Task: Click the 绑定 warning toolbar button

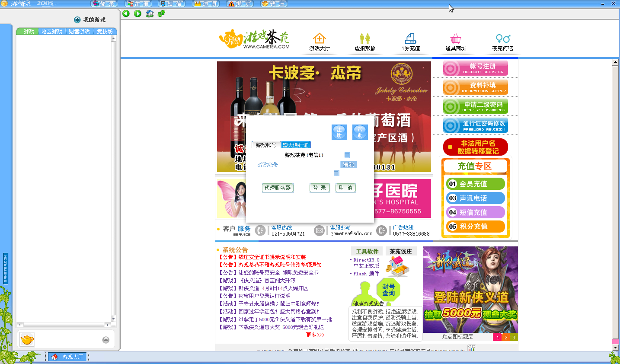Action: pos(240,3)
